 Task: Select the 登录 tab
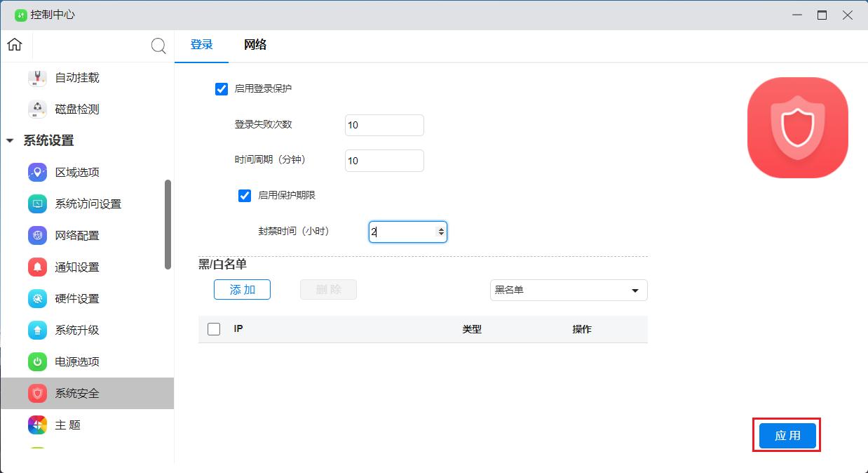202,45
